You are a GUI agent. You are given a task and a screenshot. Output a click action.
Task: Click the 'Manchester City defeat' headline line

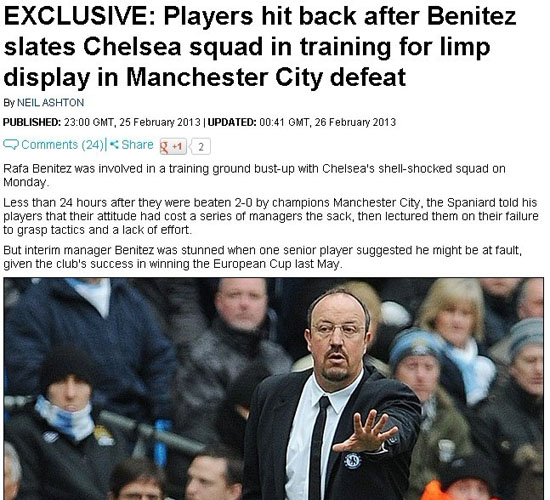(266, 77)
